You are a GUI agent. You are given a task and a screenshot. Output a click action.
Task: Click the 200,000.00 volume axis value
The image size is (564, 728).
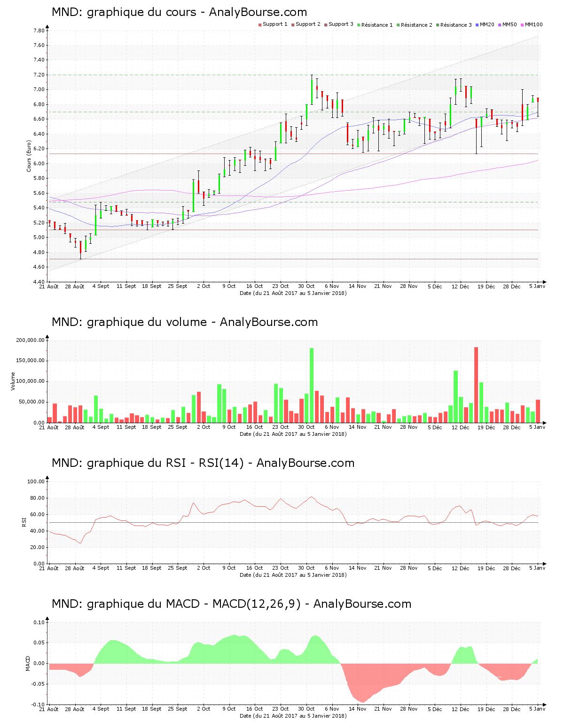coord(31,340)
